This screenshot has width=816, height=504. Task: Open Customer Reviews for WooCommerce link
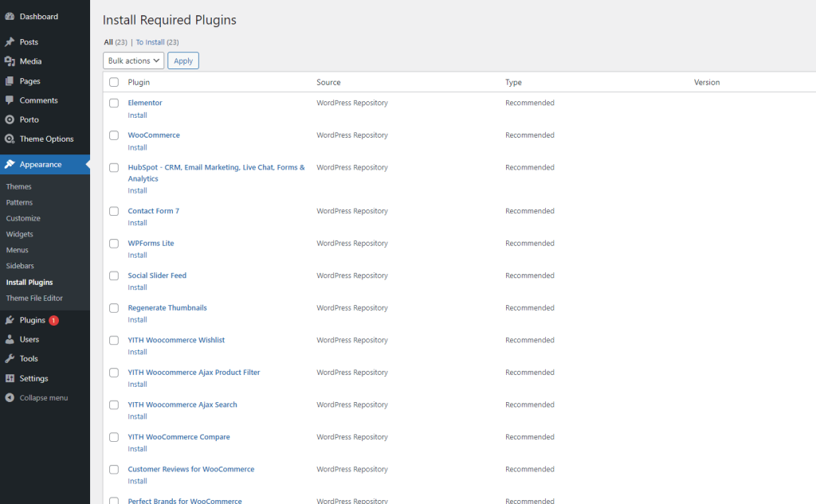[191, 469]
